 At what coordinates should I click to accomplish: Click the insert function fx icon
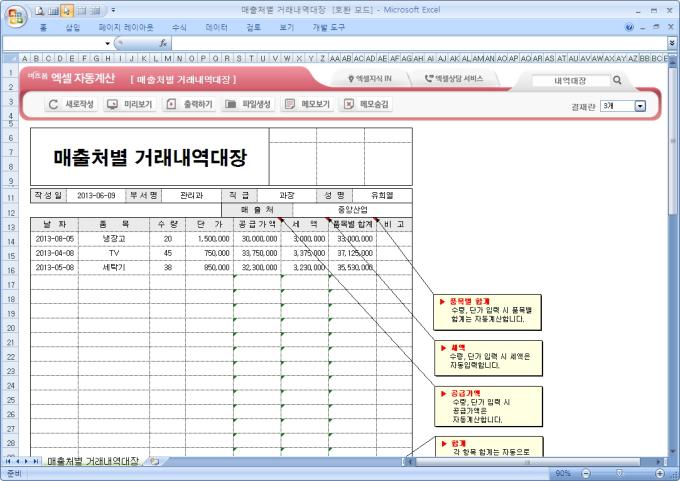(x=161, y=44)
